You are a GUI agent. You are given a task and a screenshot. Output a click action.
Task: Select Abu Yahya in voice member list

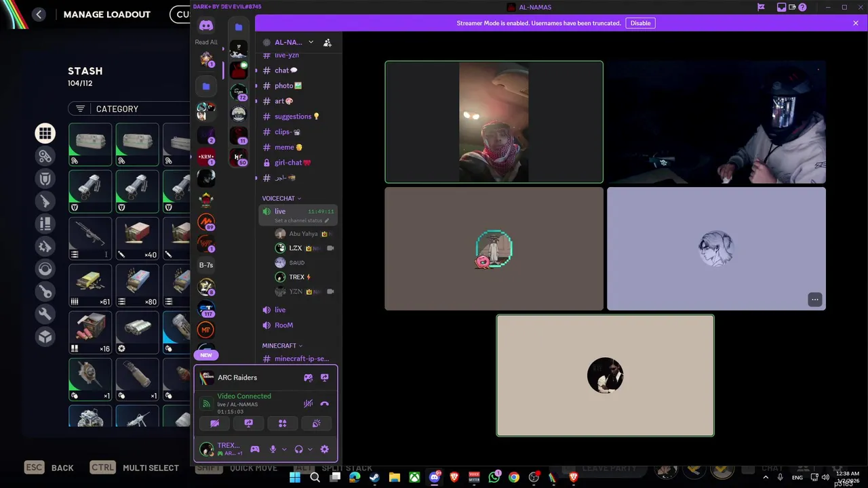point(304,234)
